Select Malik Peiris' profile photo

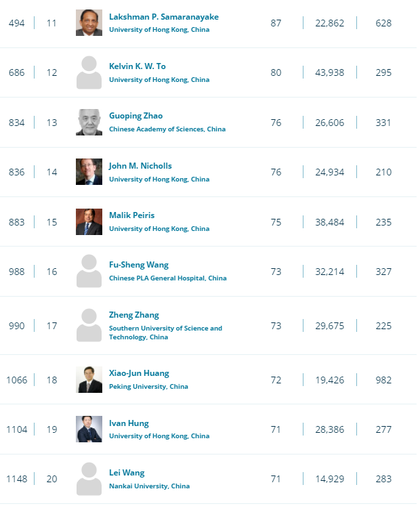pos(89,221)
